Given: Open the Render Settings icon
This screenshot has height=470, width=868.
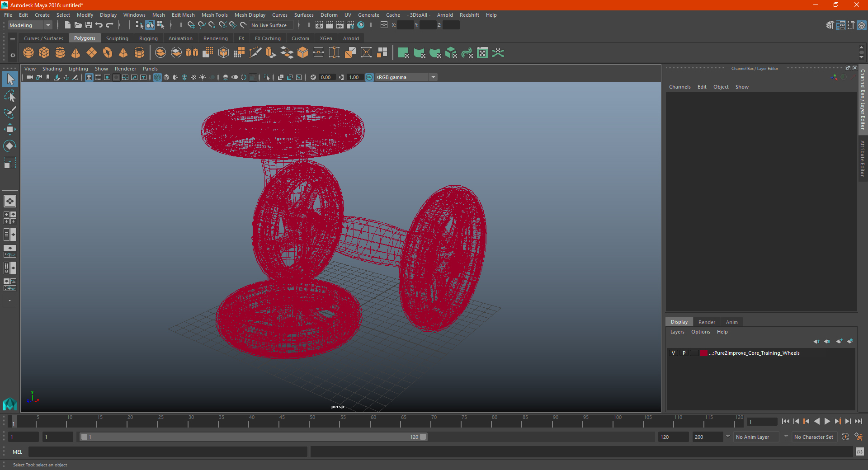Looking at the screenshot, I should click(x=350, y=25).
